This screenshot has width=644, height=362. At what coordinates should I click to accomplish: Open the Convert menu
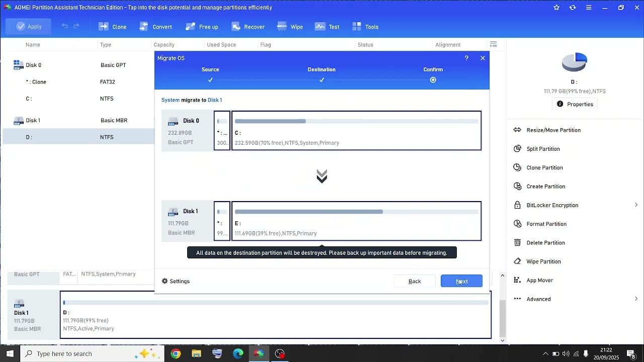(155, 27)
